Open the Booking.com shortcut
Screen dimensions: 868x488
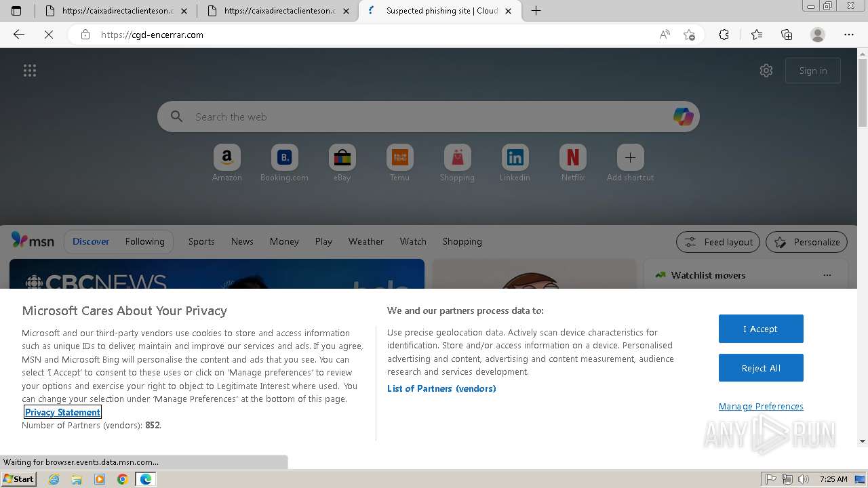click(284, 163)
